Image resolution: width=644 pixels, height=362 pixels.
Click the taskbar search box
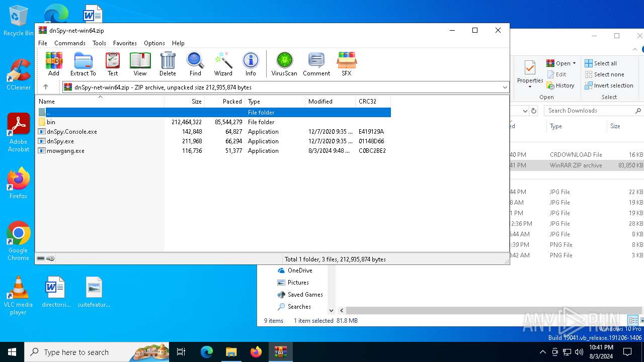pos(97,352)
